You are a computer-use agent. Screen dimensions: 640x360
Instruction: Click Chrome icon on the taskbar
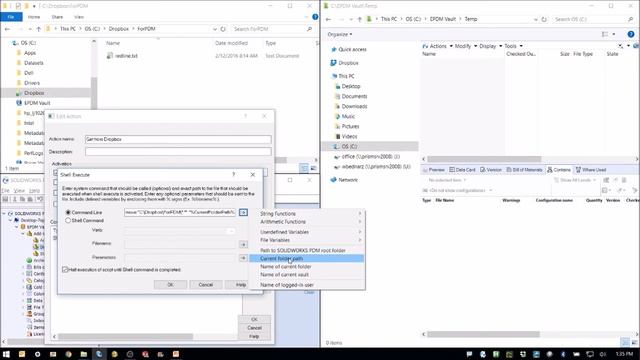[x=68, y=354]
